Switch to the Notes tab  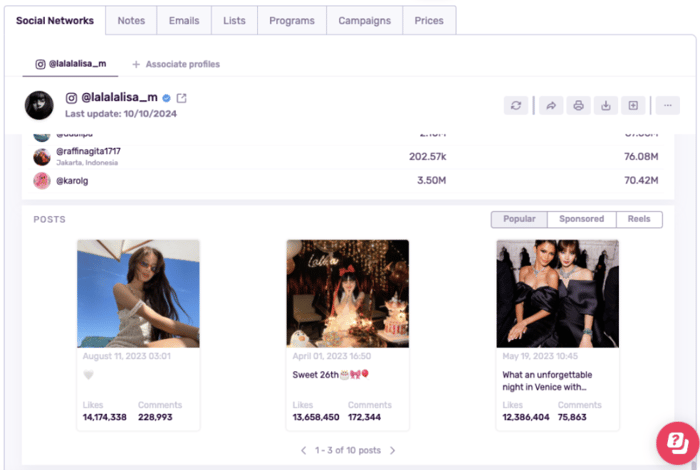pyautogui.click(x=130, y=20)
